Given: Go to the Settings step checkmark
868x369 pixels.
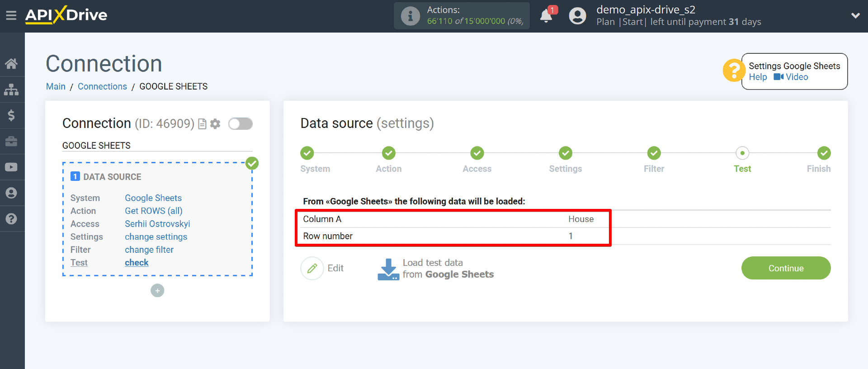Looking at the screenshot, I should tap(565, 153).
